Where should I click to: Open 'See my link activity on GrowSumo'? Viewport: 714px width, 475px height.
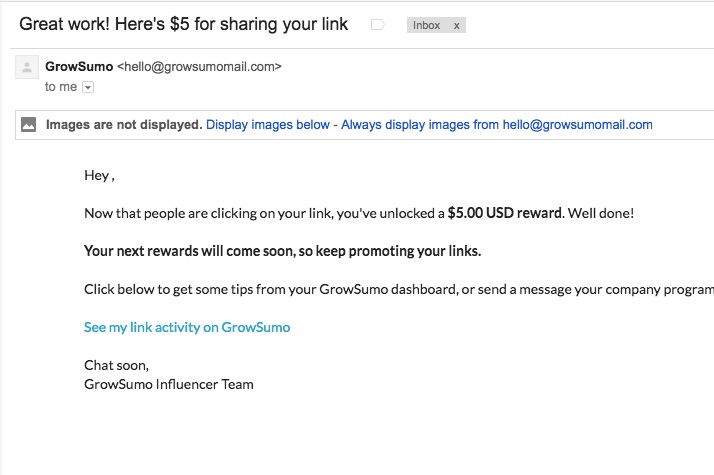187,327
